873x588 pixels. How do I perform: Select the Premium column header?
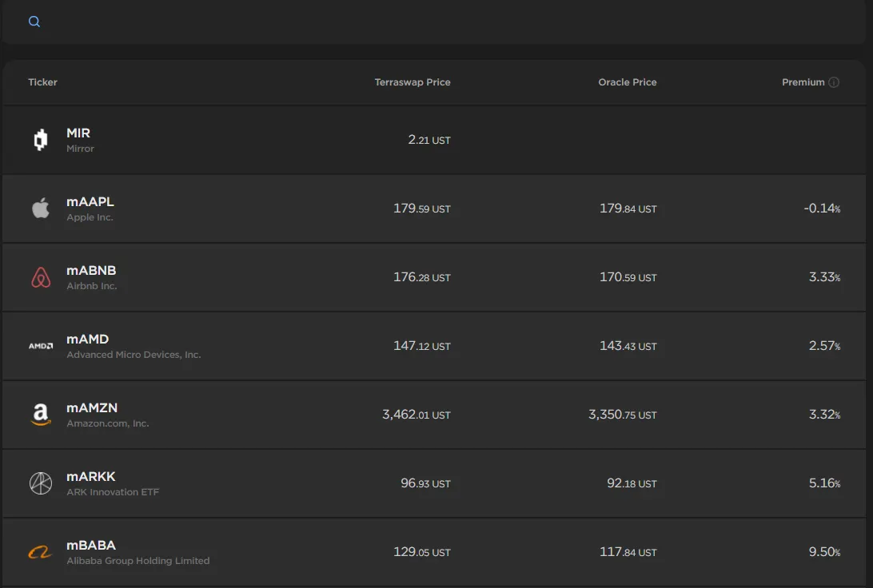803,82
